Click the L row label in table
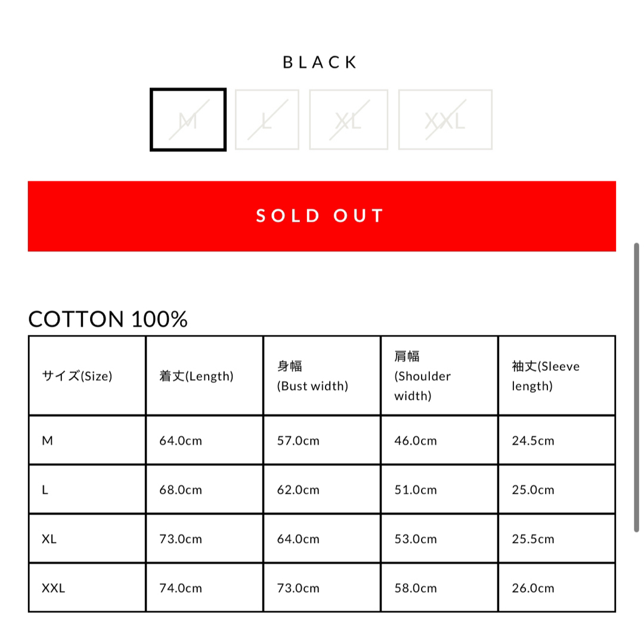 [x=87, y=489]
